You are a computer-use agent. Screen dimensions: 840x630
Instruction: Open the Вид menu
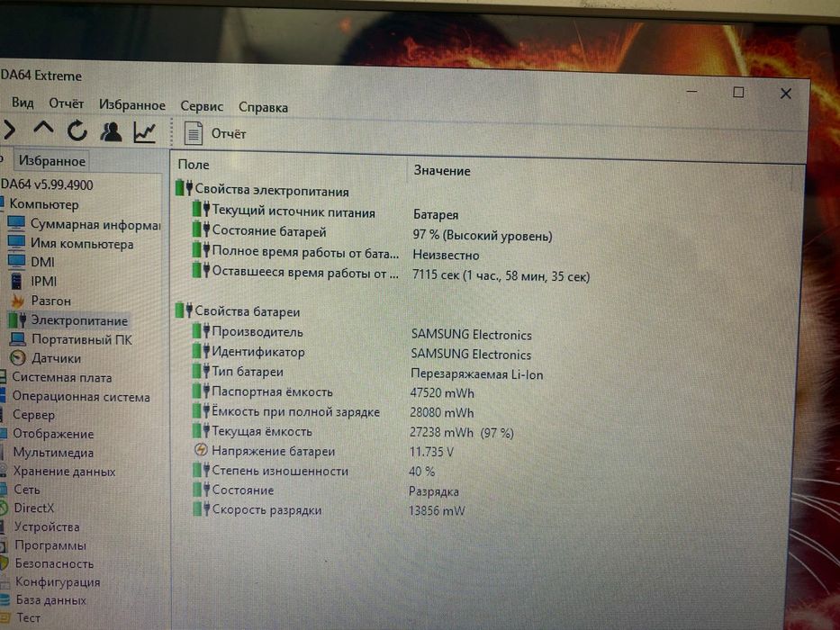tap(23, 103)
